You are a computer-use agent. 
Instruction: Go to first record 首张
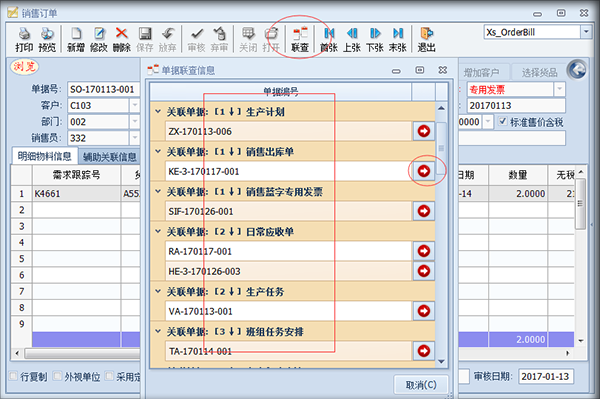[x=329, y=39]
